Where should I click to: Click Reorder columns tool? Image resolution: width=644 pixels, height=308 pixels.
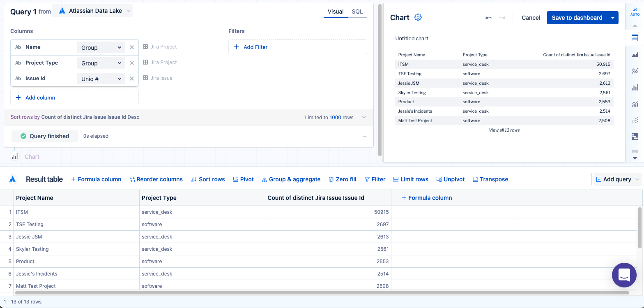tap(156, 179)
